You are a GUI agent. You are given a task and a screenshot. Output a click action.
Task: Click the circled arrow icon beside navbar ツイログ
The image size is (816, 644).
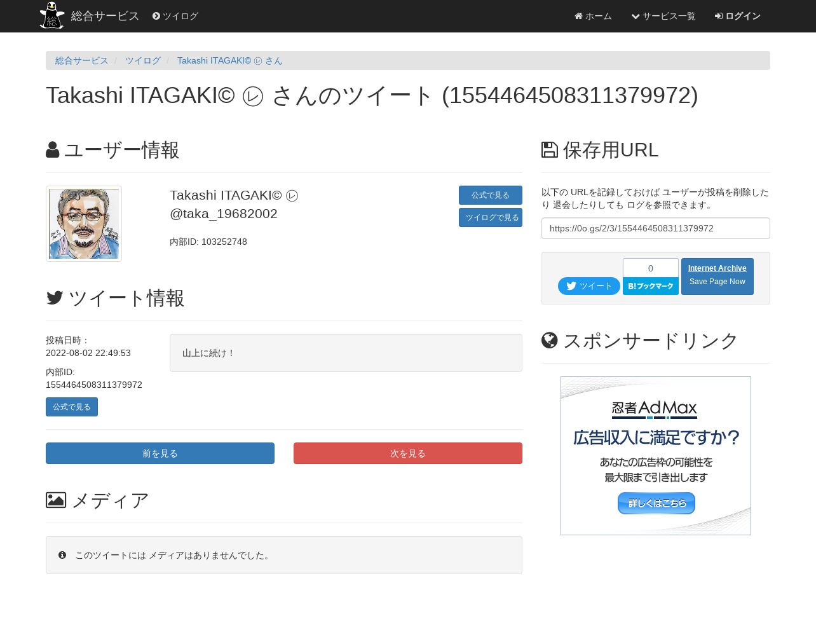pyautogui.click(x=156, y=16)
